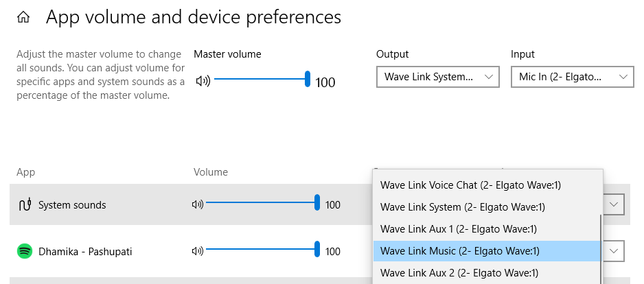The image size is (644, 284).
Task: Mute master volume speaker icon
Action: [x=203, y=81]
